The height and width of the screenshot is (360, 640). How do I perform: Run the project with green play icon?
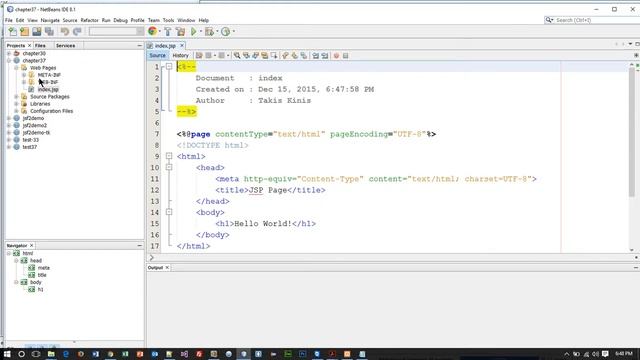194,31
